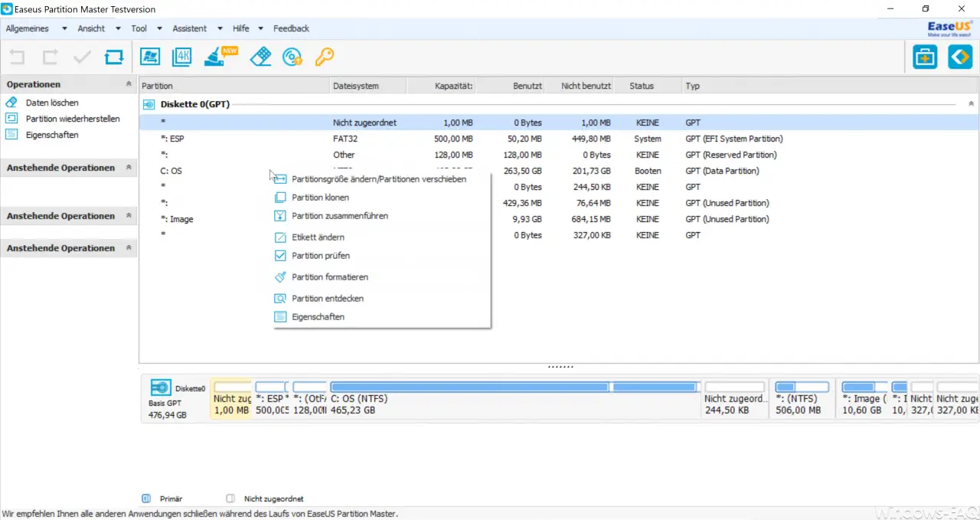Click the eraser wipe data icon
Image resolution: width=980 pixels, height=520 pixels.
[261, 57]
